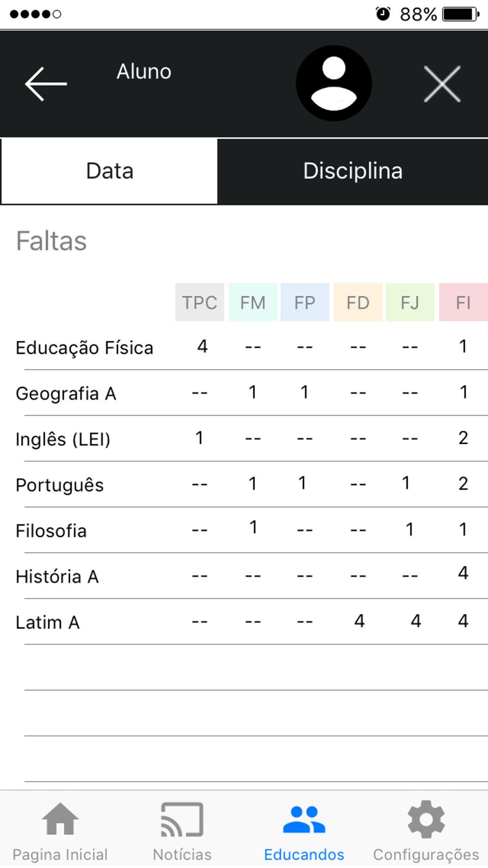Switch to the Disciplina tab
This screenshot has height=868, width=488.
353,171
